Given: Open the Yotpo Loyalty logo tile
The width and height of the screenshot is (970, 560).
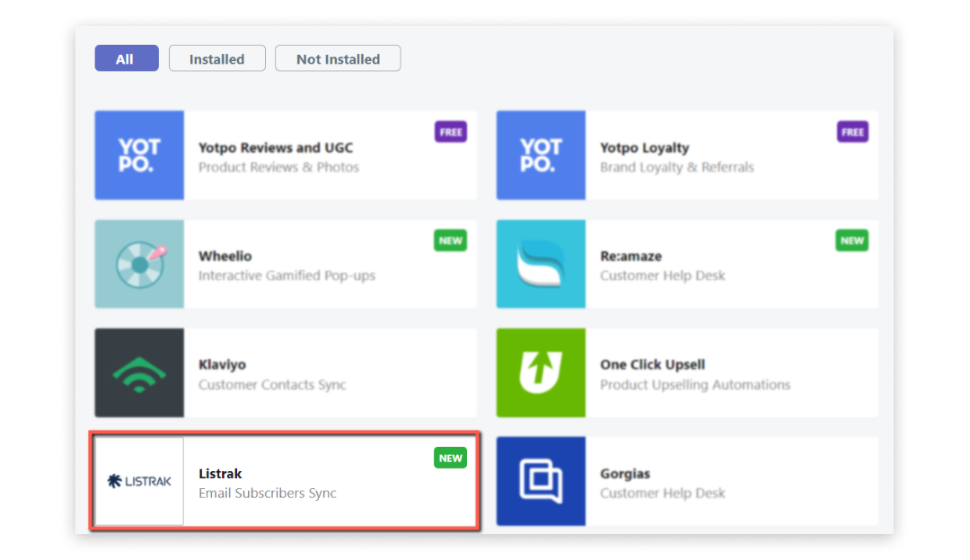Looking at the screenshot, I should [541, 155].
